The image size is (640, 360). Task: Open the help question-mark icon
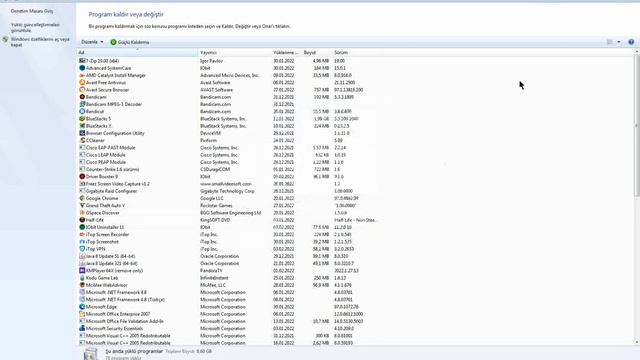631,42
